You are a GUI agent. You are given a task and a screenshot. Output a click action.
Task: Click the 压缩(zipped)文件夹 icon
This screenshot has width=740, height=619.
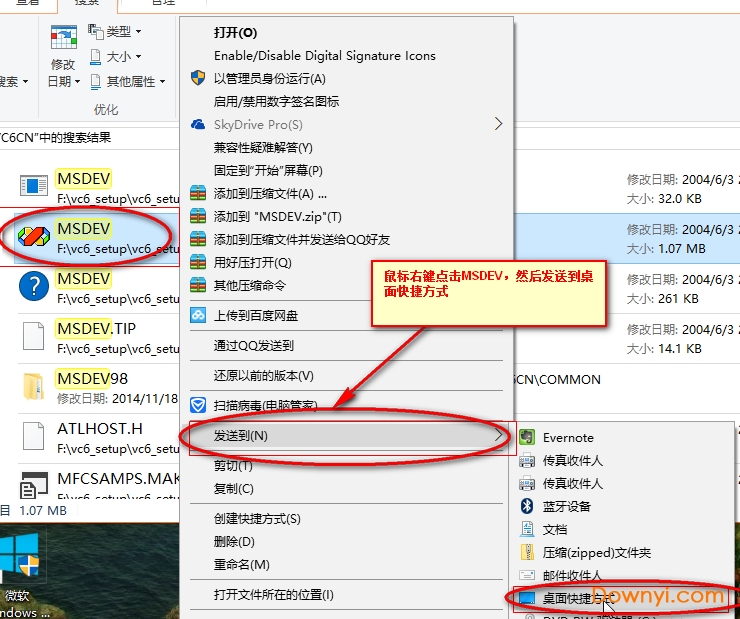[x=527, y=552]
